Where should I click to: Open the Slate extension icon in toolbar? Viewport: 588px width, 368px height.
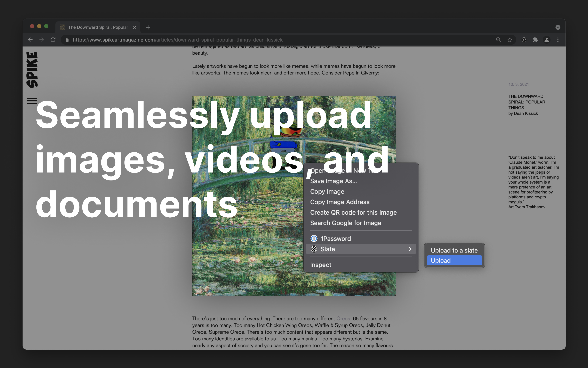[x=524, y=40]
